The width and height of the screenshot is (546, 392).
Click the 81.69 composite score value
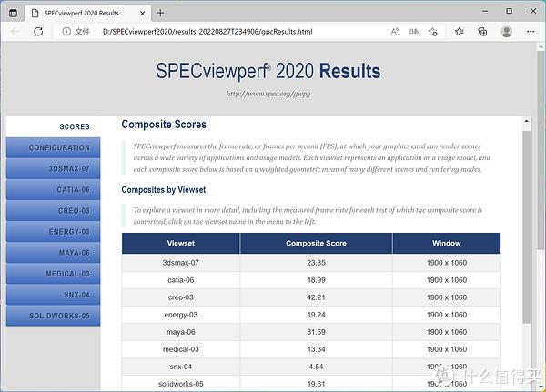click(x=316, y=332)
